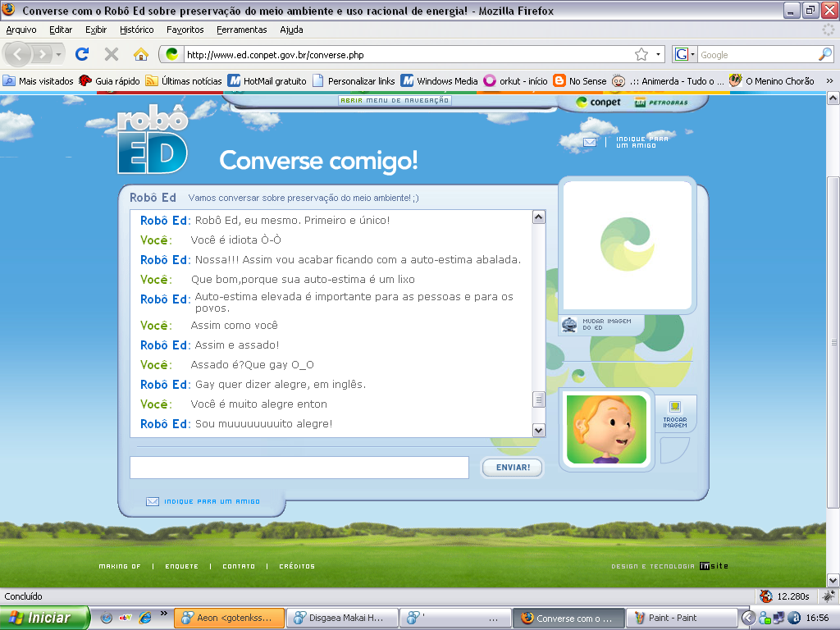840x630 pixels.
Task: Focus the Google search box
Action: point(757,54)
